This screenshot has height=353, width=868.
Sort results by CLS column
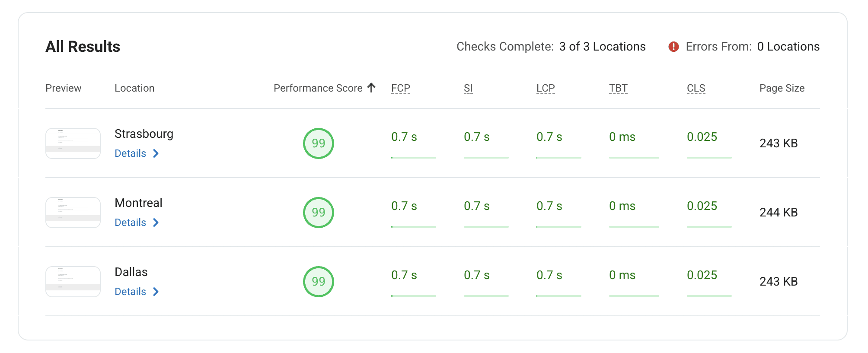696,88
